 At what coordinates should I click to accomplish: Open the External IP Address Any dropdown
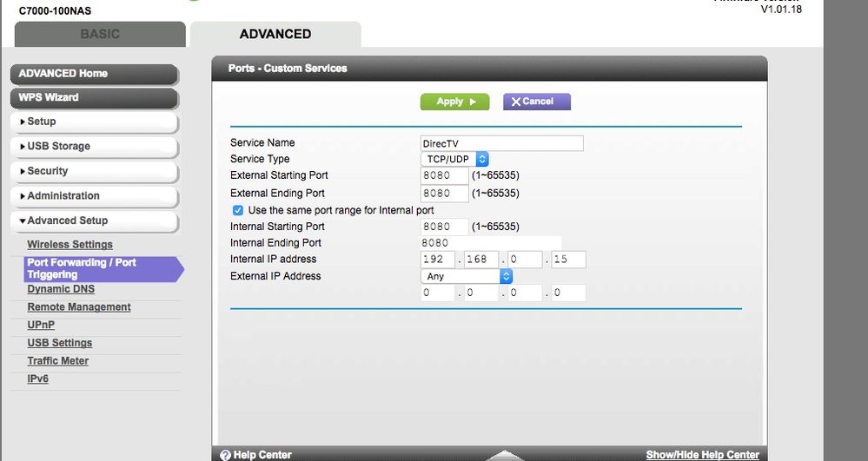(x=466, y=276)
